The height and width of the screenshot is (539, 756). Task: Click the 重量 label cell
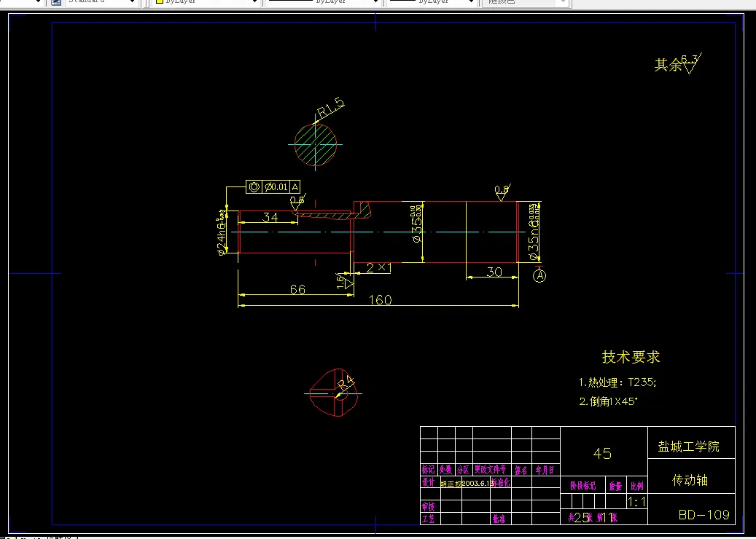(x=615, y=486)
